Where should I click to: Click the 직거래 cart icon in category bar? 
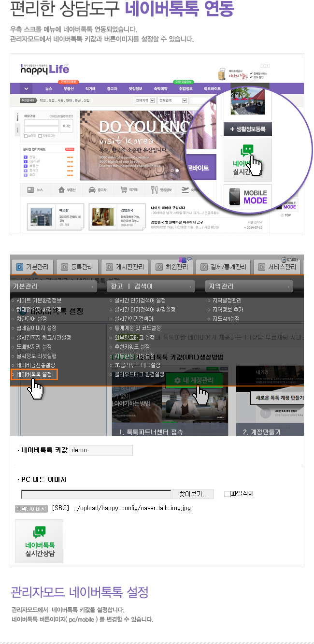tap(124, 190)
